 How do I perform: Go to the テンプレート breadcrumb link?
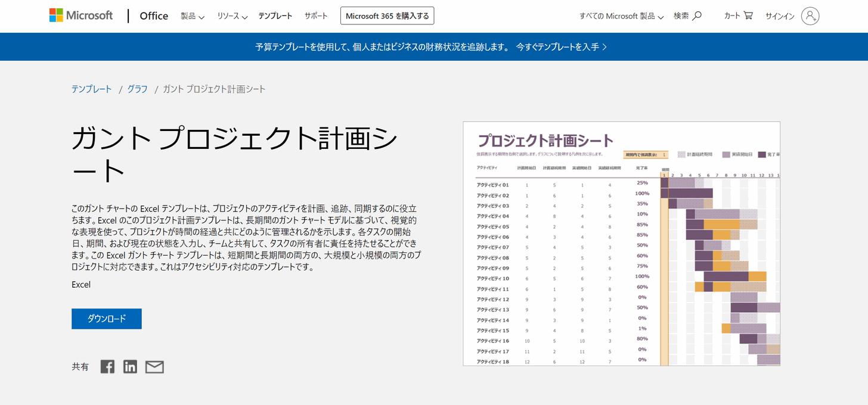(x=92, y=89)
